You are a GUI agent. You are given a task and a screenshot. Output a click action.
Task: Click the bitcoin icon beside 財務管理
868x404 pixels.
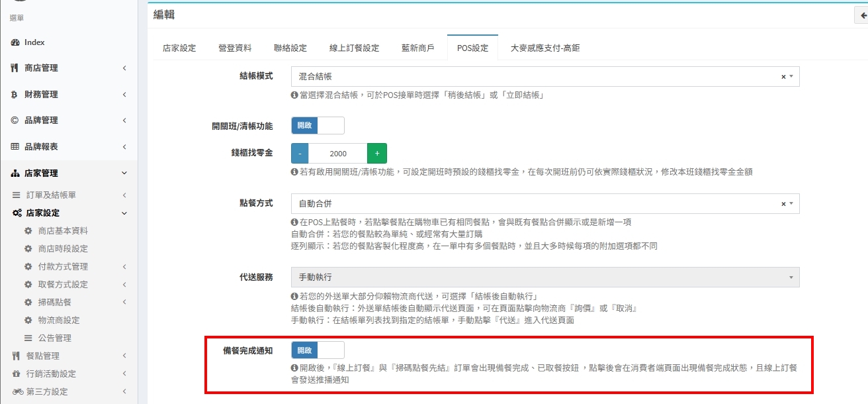pyautogui.click(x=15, y=95)
